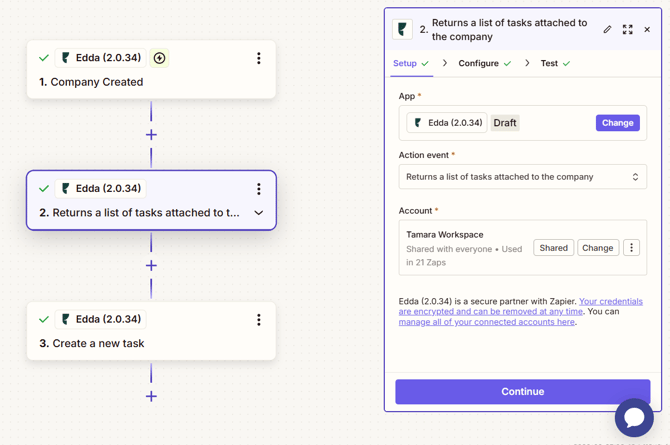Image resolution: width=670 pixels, height=445 pixels.
Task: Open the chat support bubble
Action: pyautogui.click(x=634, y=418)
